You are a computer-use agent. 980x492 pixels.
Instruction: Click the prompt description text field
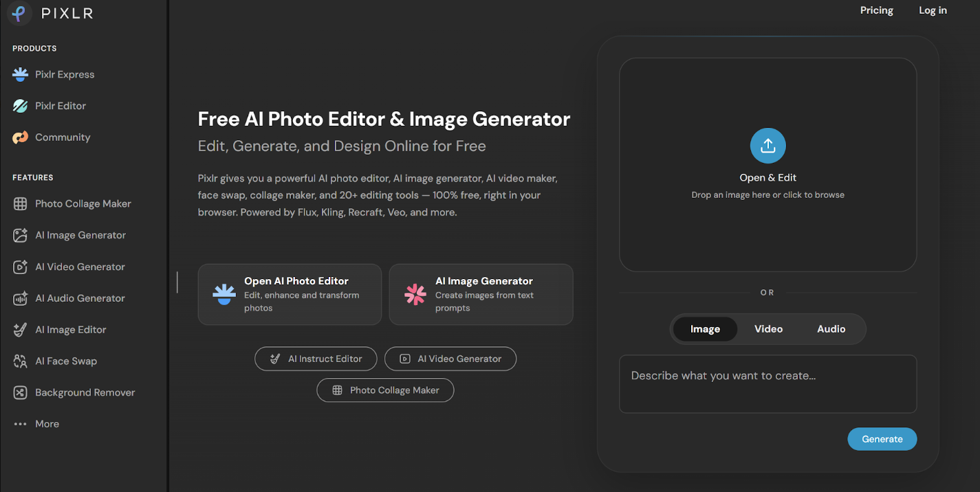point(767,384)
